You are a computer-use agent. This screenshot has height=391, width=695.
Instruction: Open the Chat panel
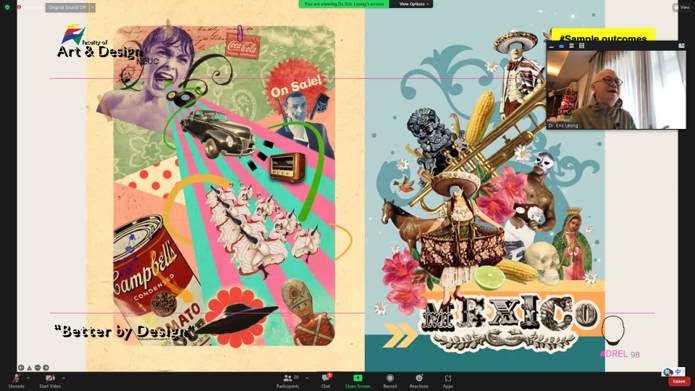326,380
